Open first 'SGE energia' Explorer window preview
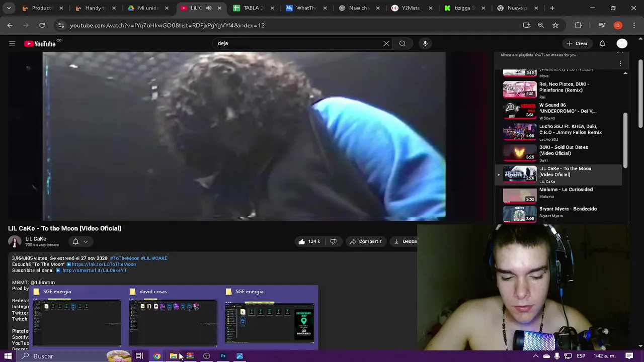 pyautogui.click(x=77, y=318)
